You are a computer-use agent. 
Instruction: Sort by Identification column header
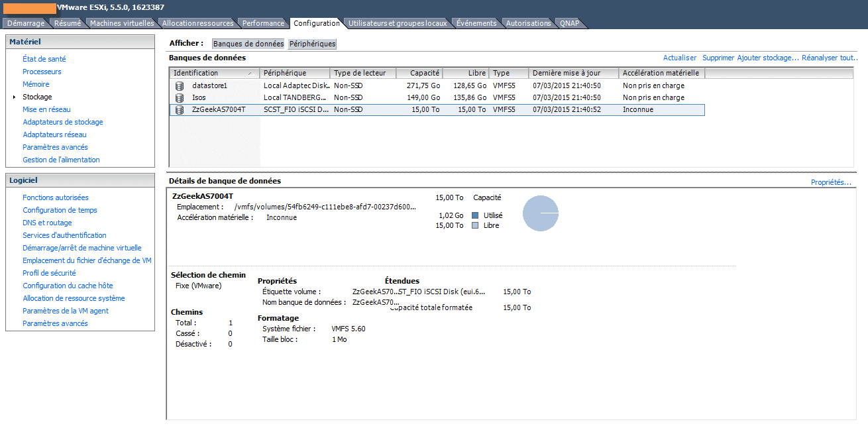[214, 73]
